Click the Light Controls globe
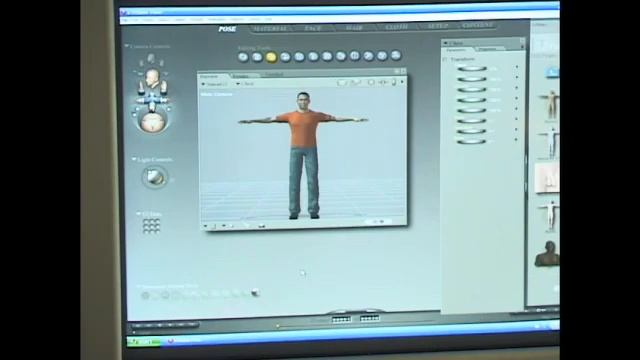The width and height of the screenshot is (640, 360). point(155,178)
